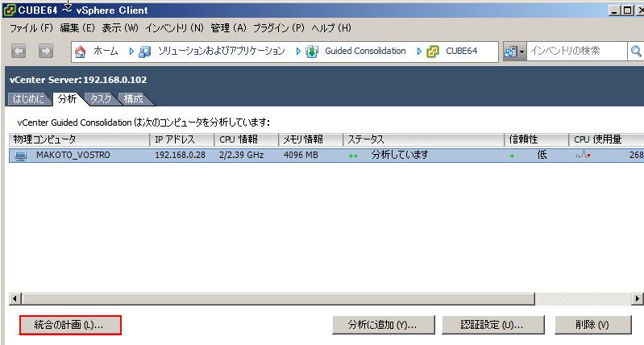644x345 pixels.
Task: Expand the arrow before Guided Consolidation
Action: click(298, 52)
